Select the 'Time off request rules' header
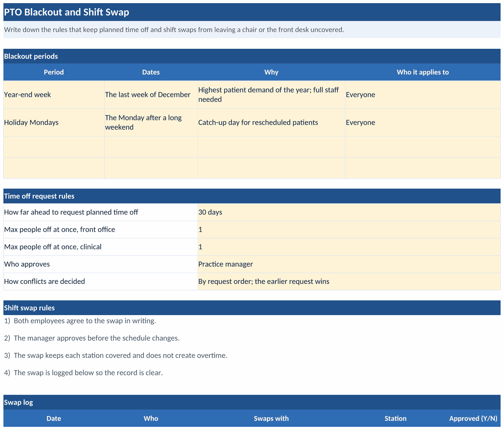The width and height of the screenshot is (504, 430). click(x=252, y=196)
